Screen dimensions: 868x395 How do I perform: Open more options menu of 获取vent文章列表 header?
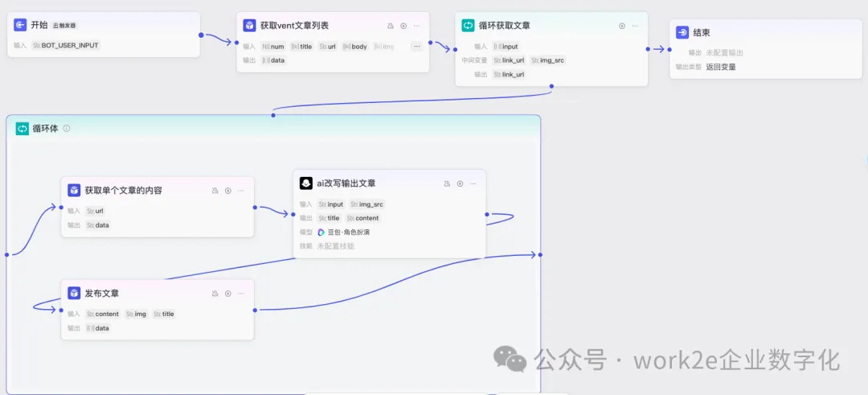(x=416, y=26)
